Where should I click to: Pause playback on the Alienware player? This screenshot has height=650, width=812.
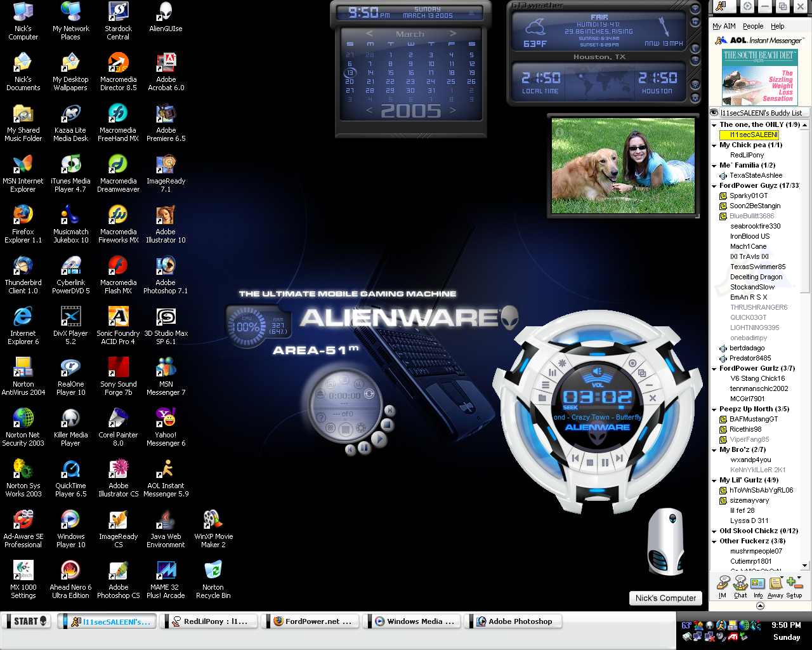click(x=605, y=463)
